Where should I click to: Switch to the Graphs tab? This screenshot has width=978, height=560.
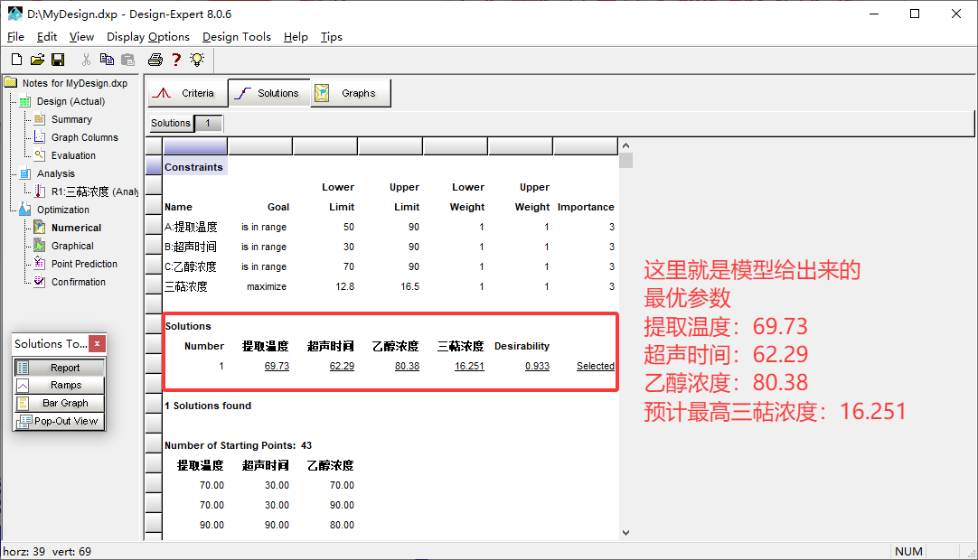(349, 93)
